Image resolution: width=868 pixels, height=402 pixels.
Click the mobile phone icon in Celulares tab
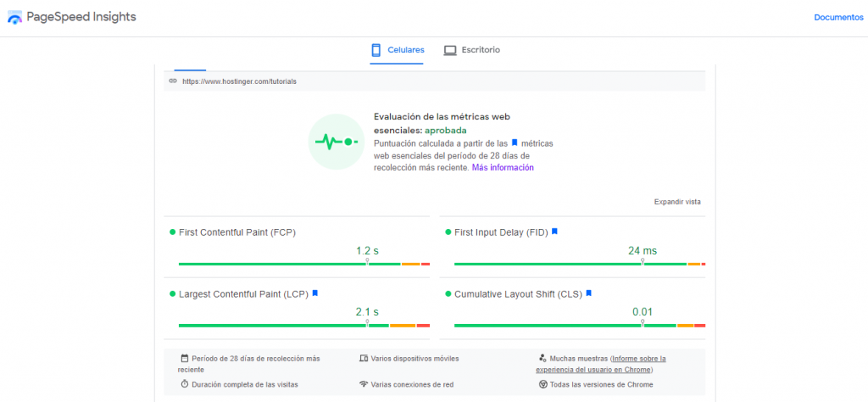pyautogui.click(x=376, y=50)
